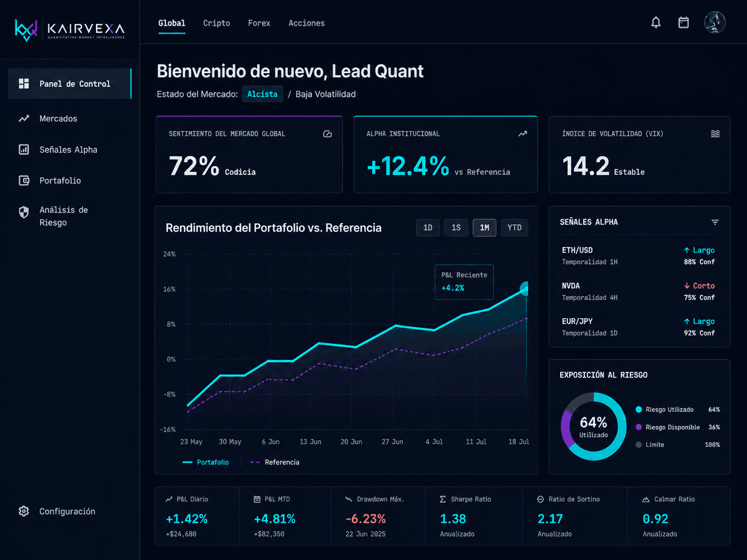747x560 pixels.
Task: Click the 1.38 Sharpe Ratio value
Action: [452, 519]
